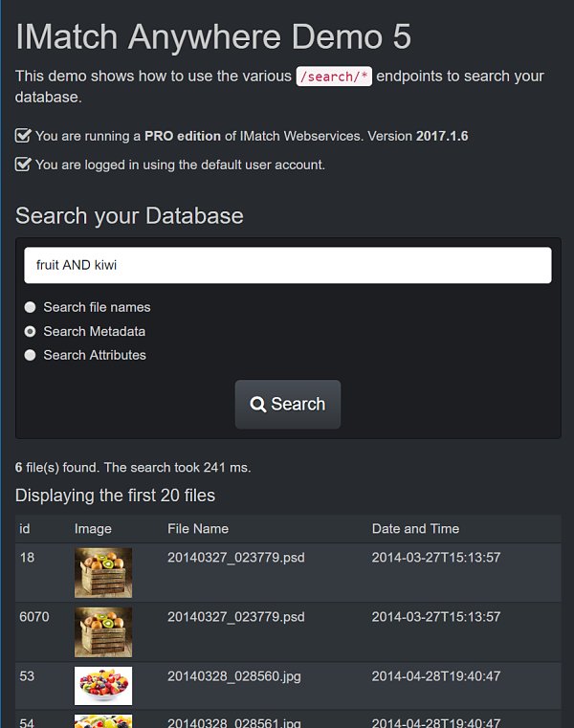The width and height of the screenshot is (574, 728).
Task: Click date 2014-03-27T15:13:57 in row 6070
Action: tap(436, 617)
